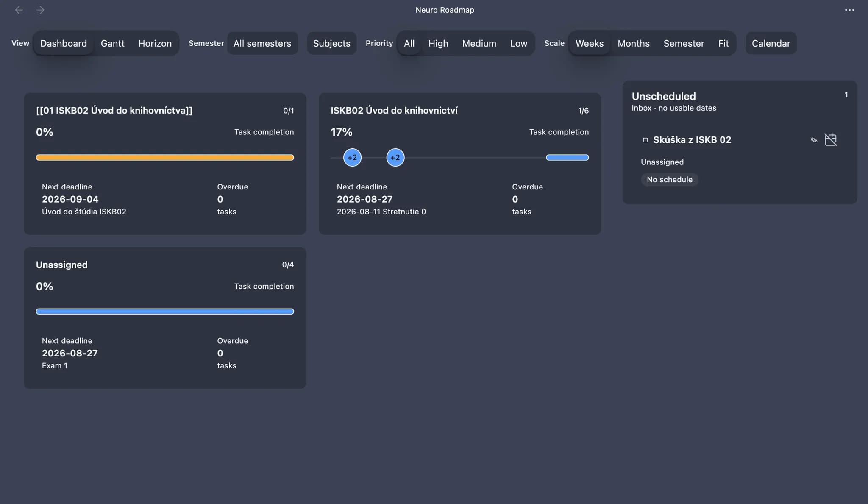Image resolution: width=868 pixels, height=504 pixels.
Task: Click orange progress bar in ISKB02 knihovníctva card
Action: tap(165, 157)
